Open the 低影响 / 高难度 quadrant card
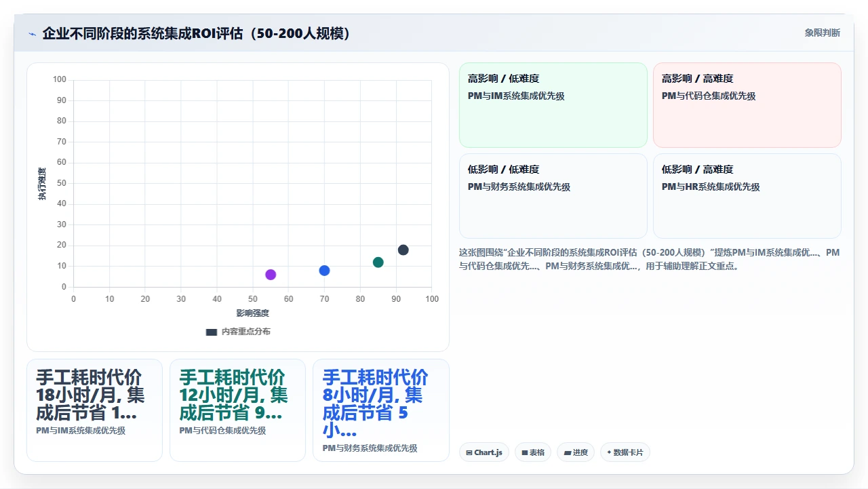The height and width of the screenshot is (489, 868). pyautogui.click(x=747, y=196)
